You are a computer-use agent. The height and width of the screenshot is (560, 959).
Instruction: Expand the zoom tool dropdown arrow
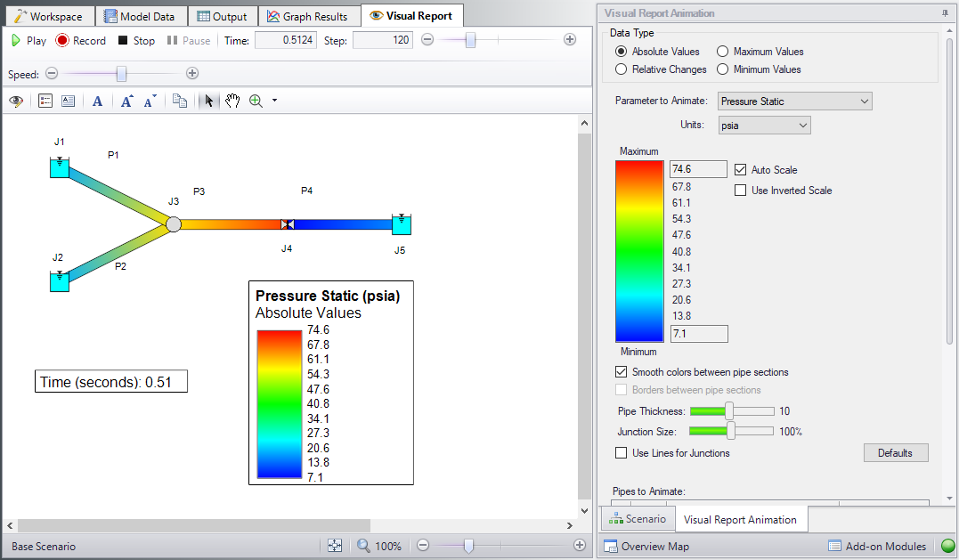pyautogui.click(x=274, y=101)
